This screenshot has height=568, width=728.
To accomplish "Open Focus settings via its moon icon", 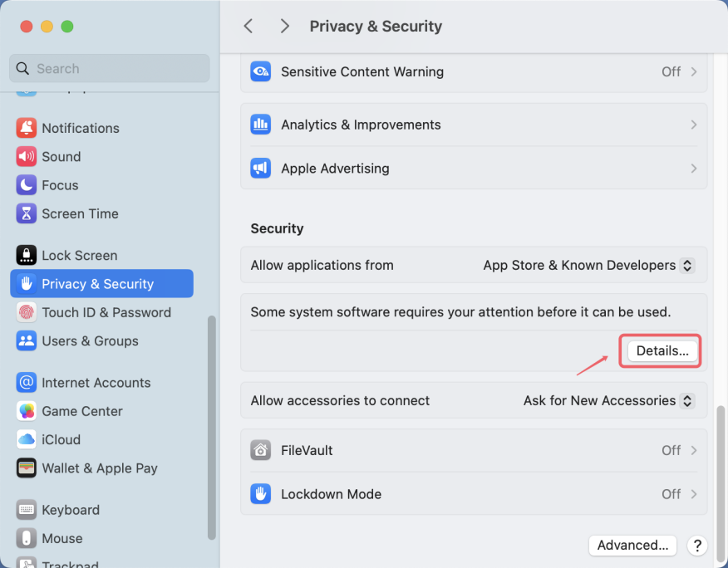I will pos(26,185).
